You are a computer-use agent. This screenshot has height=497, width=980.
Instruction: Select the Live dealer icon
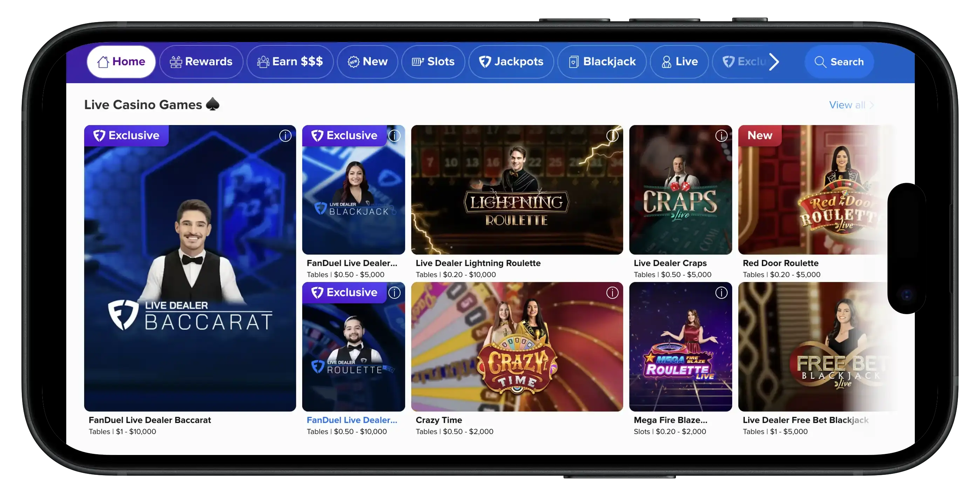[x=666, y=61]
